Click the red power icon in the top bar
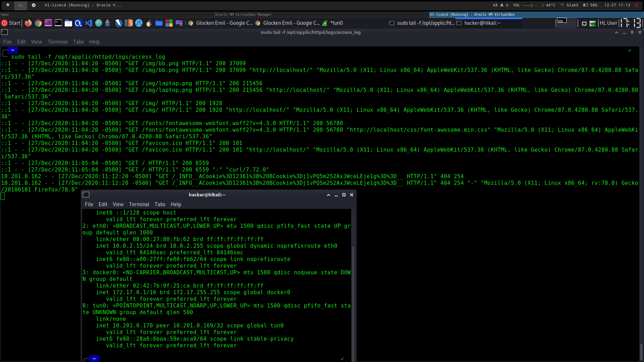The height and width of the screenshot is (362, 644). [636, 5]
